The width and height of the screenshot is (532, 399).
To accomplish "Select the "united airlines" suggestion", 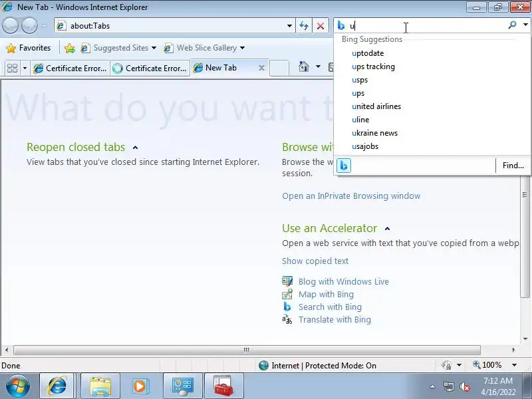I will 376,106.
